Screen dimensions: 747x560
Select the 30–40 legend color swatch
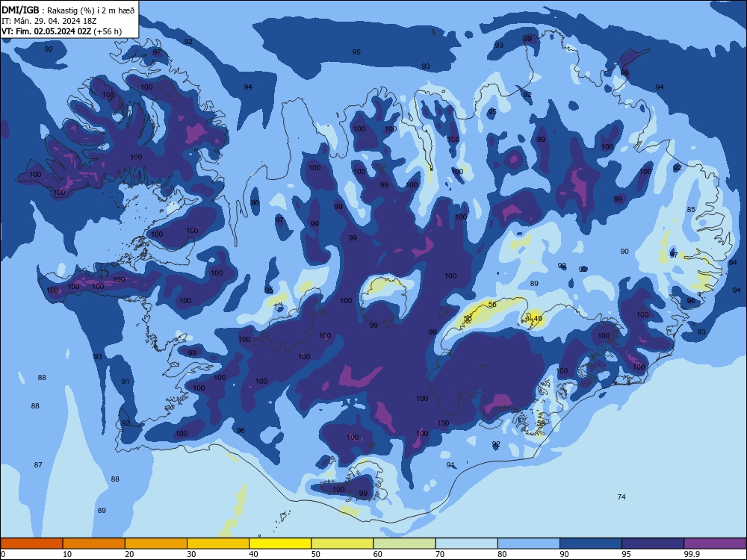pyautogui.click(x=218, y=544)
